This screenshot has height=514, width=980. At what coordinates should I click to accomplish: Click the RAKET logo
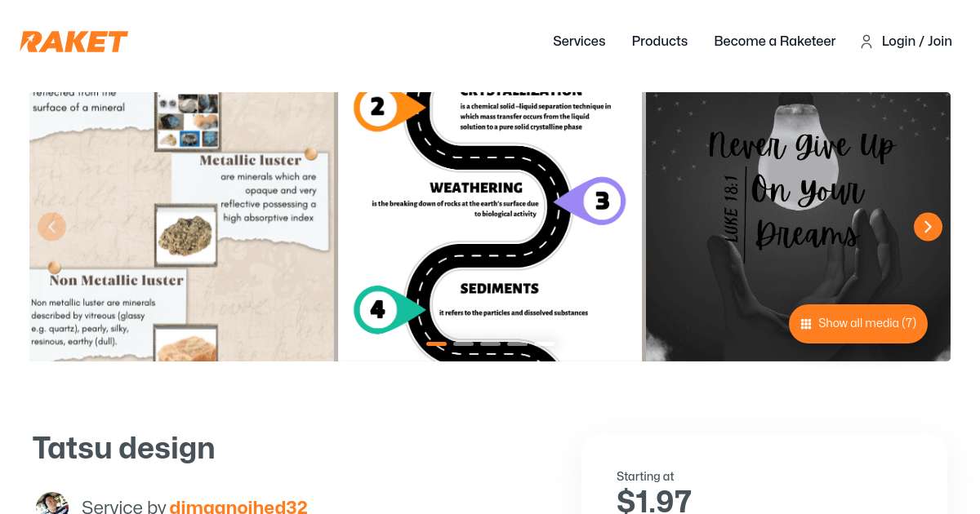tap(74, 42)
